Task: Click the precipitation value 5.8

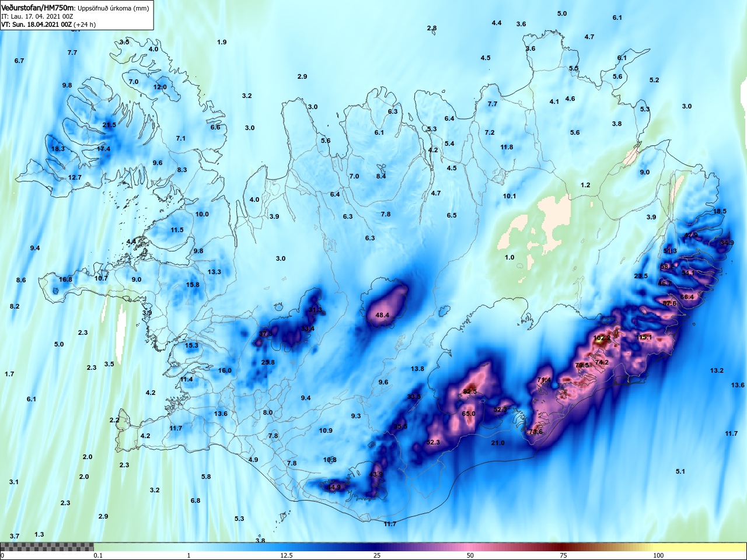Action: (x=206, y=477)
